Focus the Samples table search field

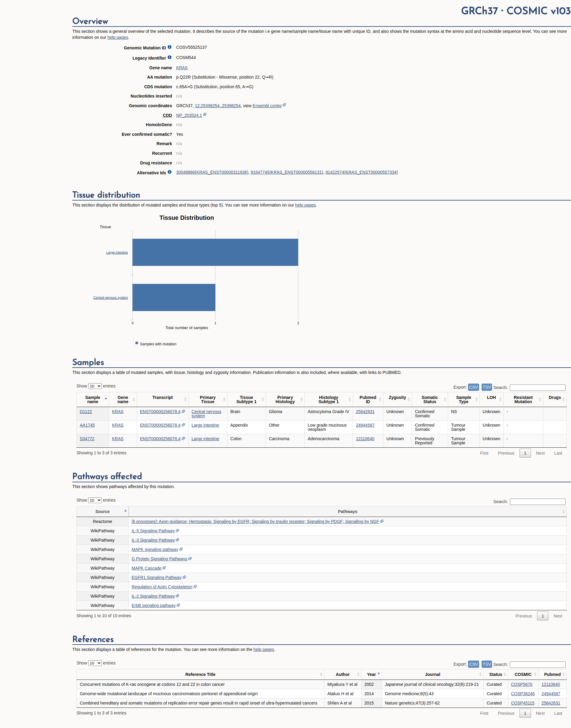click(x=538, y=387)
